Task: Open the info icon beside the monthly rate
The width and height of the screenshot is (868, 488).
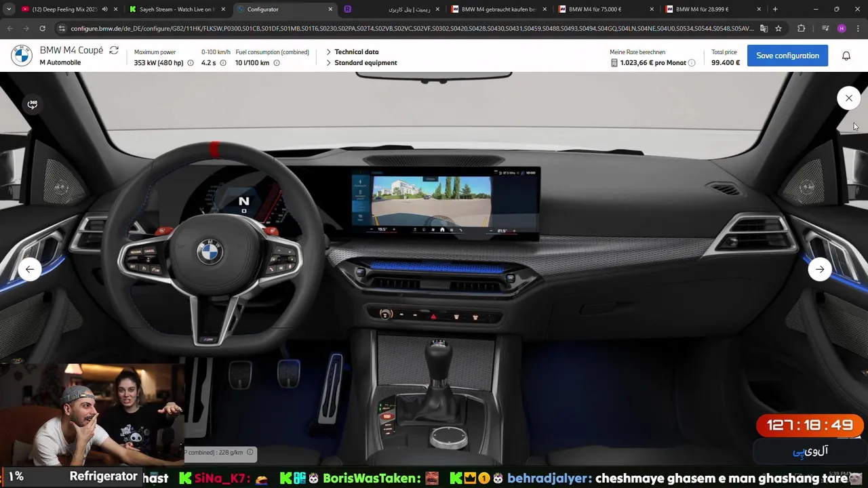Action: point(692,63)
